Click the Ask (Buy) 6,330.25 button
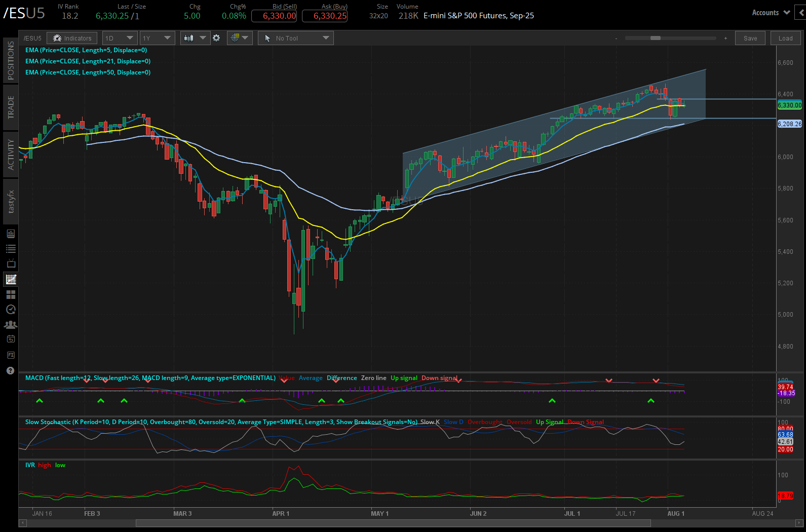 325,16
